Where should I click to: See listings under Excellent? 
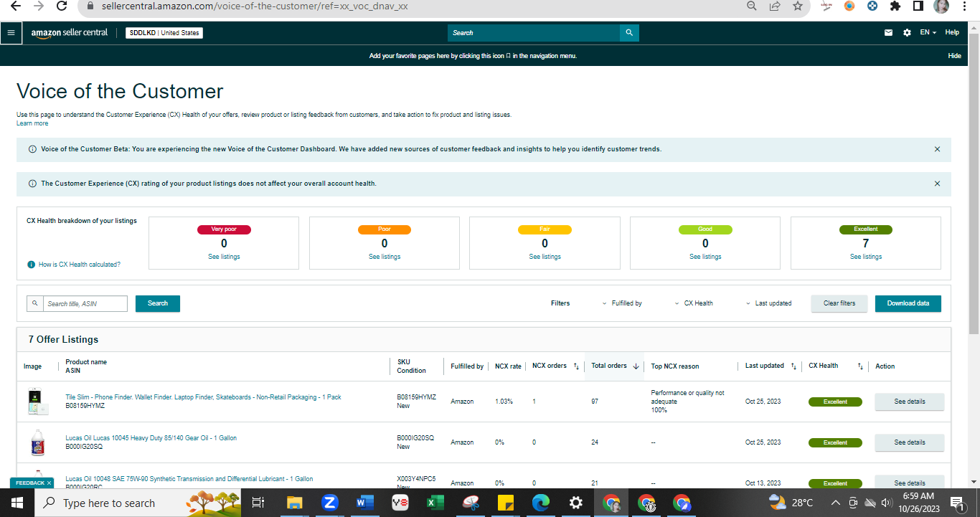point(866,257)
